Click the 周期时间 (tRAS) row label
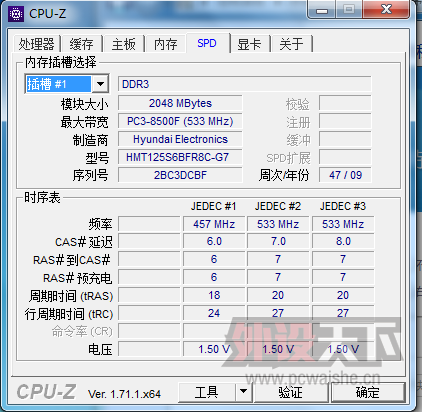Screen dimensions: 422x412 click(x=71, y=296)
